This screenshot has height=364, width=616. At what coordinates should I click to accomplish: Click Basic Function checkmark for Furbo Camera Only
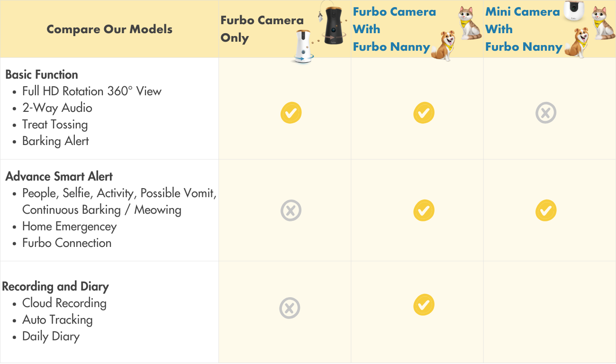(291, 113)
